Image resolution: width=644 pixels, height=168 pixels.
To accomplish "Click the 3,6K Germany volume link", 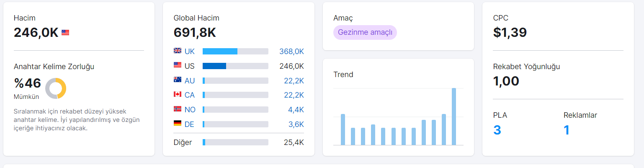I will 296,124.
